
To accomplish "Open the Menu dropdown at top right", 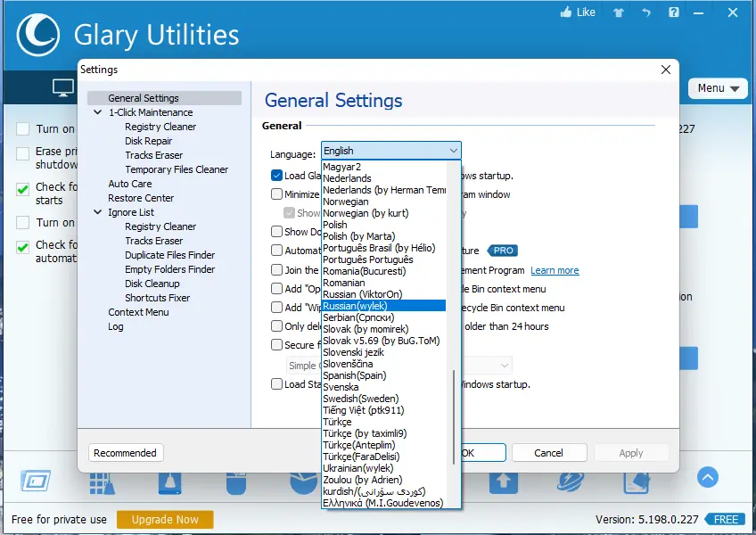I will point(718,88).
